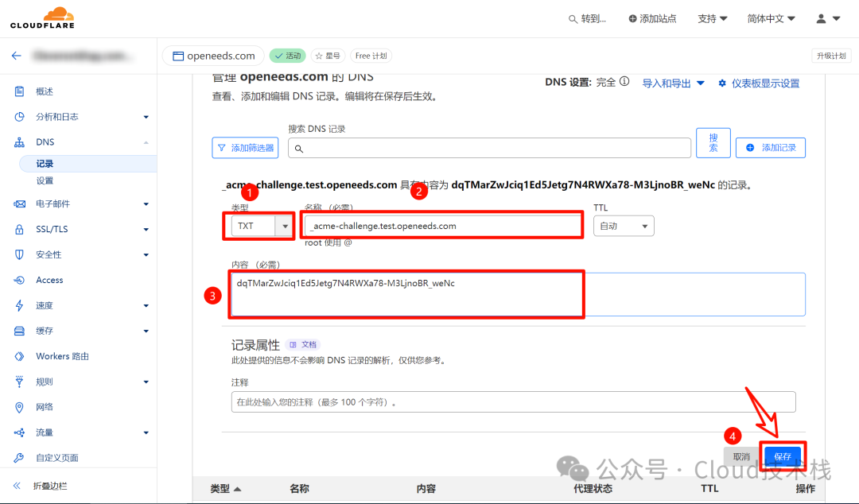Screen dimensions: 859x504
Task: Expand the 流量 sidebar section arrow
Action: tap(146, 432)
